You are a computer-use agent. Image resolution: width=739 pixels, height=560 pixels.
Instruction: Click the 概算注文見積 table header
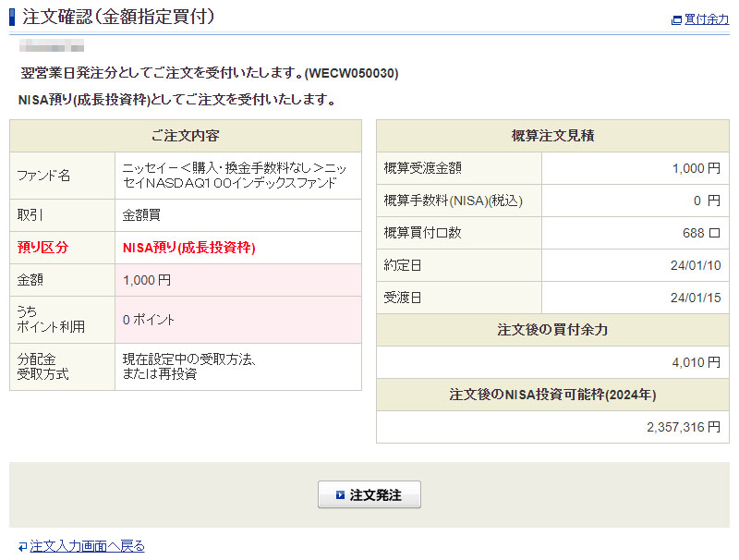552,136
